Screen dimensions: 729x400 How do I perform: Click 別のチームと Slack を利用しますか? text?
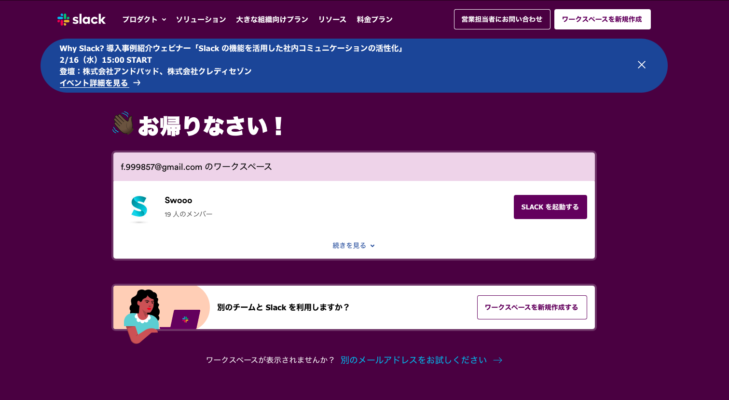[283, 307]
